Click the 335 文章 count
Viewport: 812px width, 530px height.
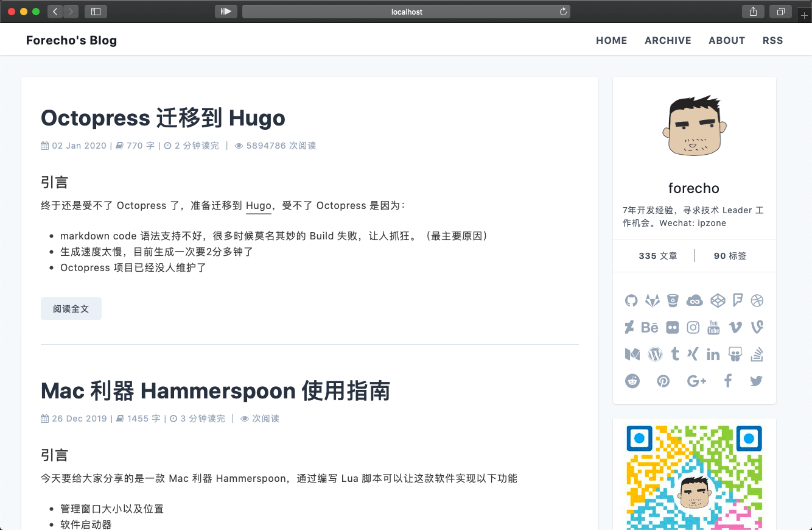click(658, 256)
